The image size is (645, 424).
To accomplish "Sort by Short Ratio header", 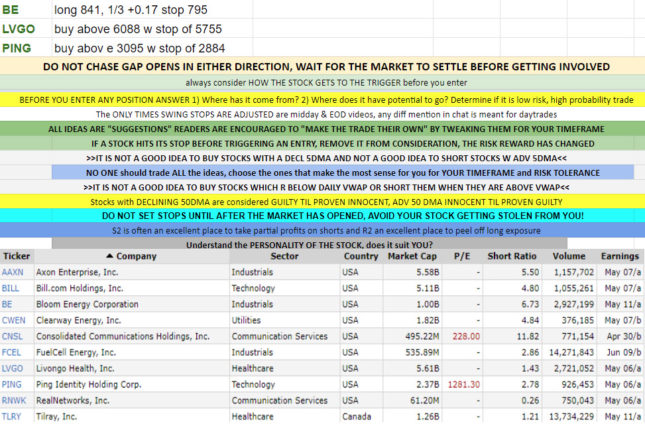I will click(x=512, y=256).
